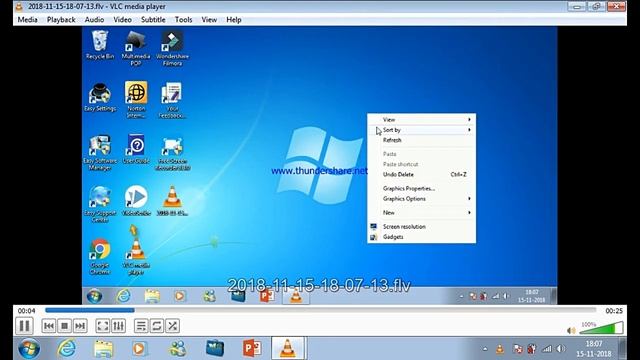This screenshot has width=640, height=360.
Task: Click total duration 00:25 label
Action: 614,311
